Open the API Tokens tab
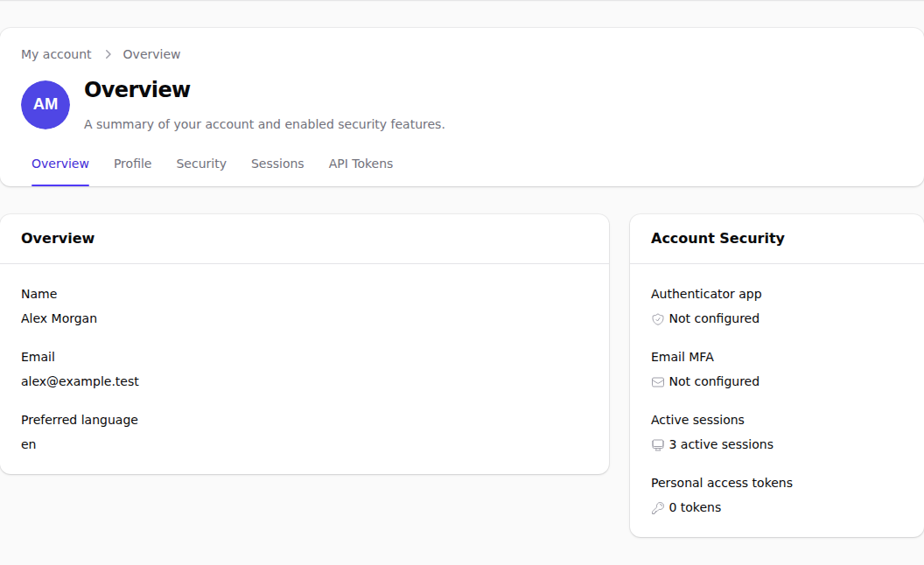This screenshot has height=565, width=924. [360, 164]
